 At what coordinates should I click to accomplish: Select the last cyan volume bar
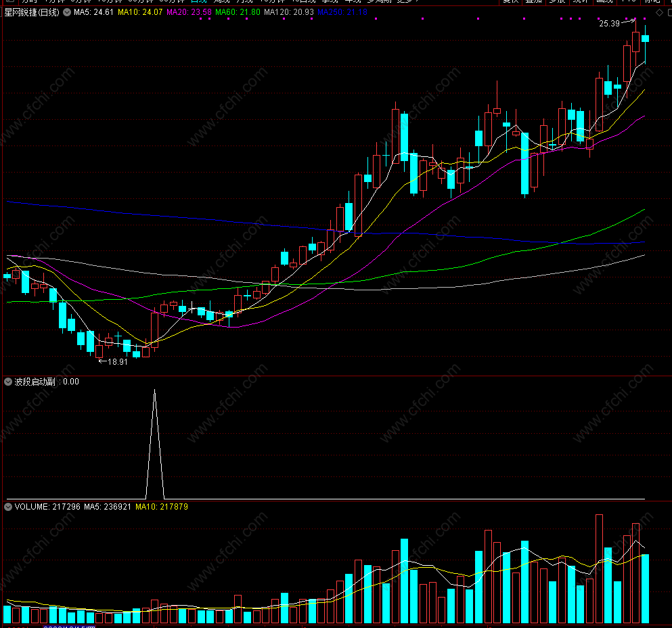[x=645, y=589]
